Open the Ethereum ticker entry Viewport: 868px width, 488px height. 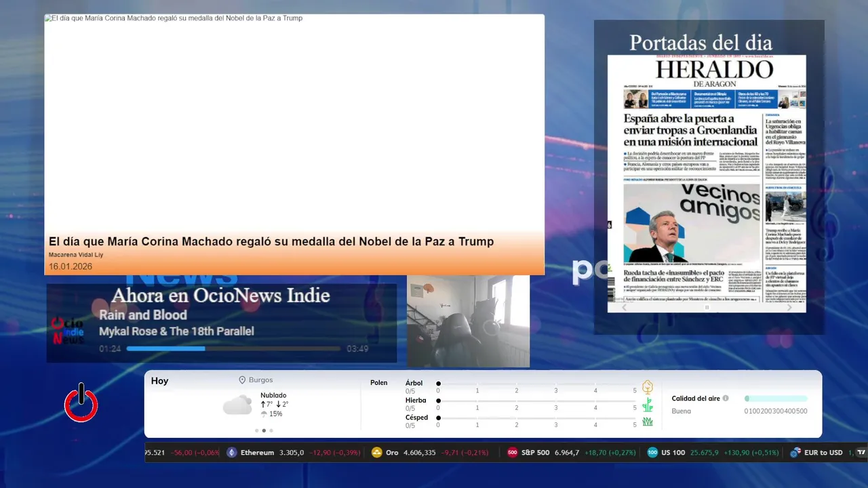point(295,453)
